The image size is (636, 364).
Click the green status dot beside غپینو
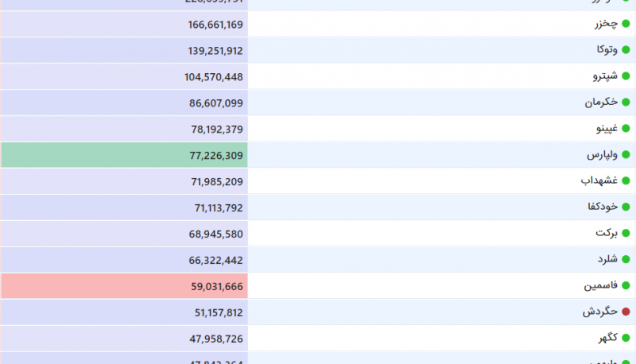pyautogui.click(x=626, y=129)
